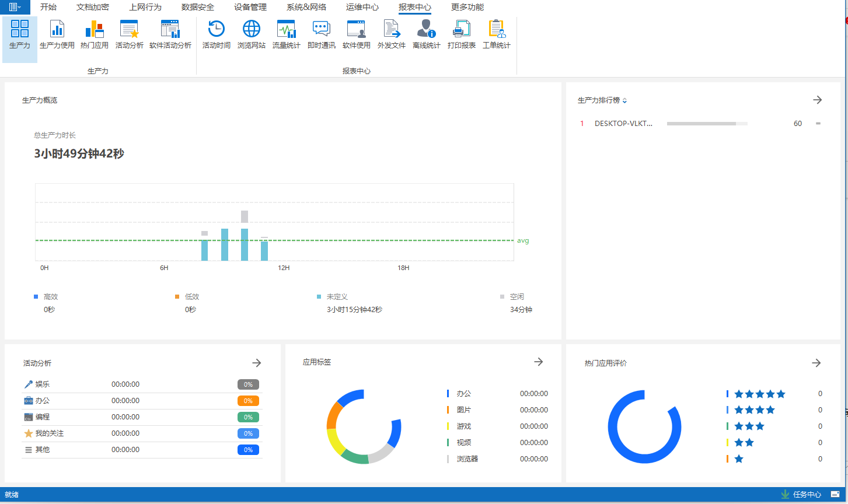Click the 工单统计 clipboard icon
The height and width of the screenshot is (504, 848).
point(496,34)
